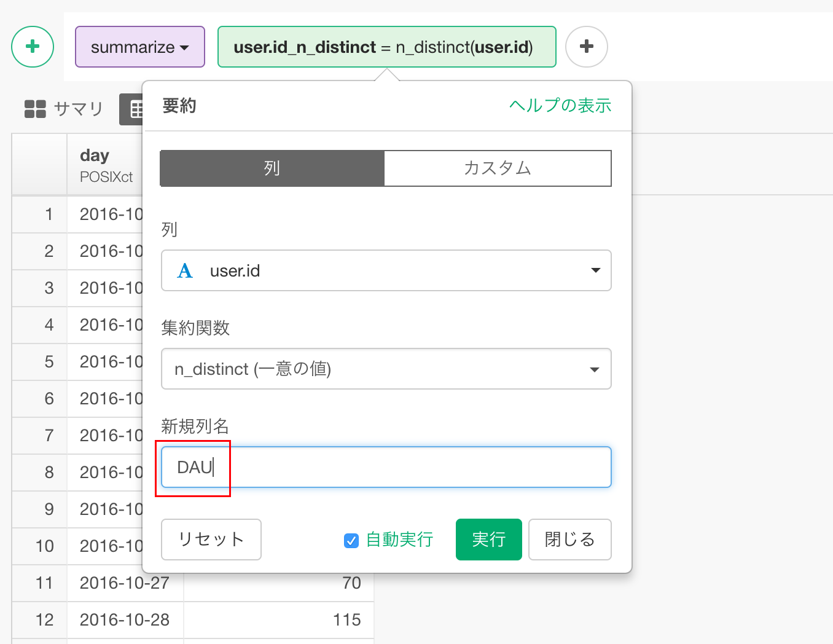Select the 2016-10-27 date cell
833x644 pixels.
click(x=125, y=583)
